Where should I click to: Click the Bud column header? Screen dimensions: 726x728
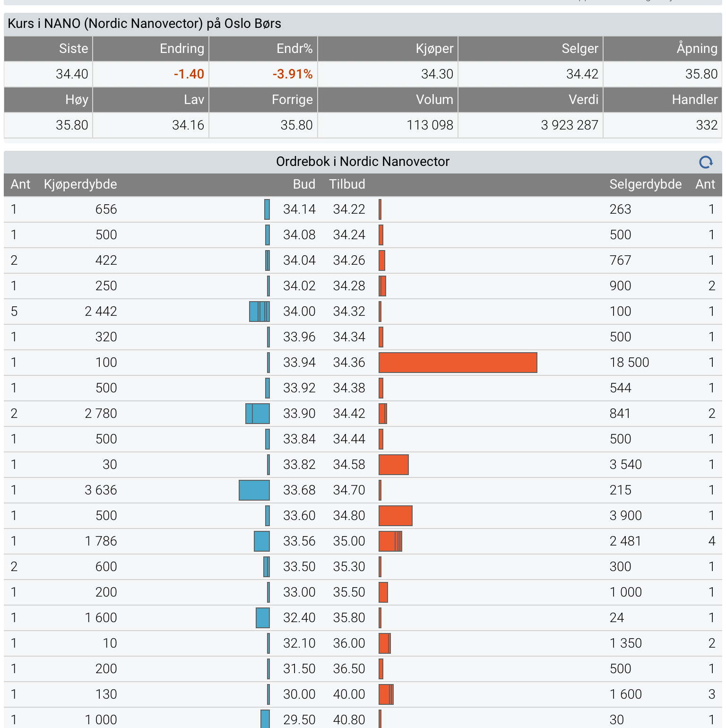click(x=304, y=184)
